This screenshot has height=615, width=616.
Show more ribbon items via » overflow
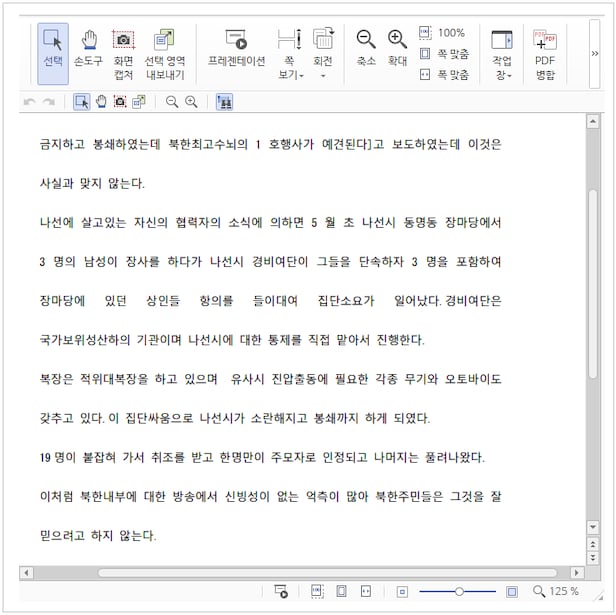(595, 54)
